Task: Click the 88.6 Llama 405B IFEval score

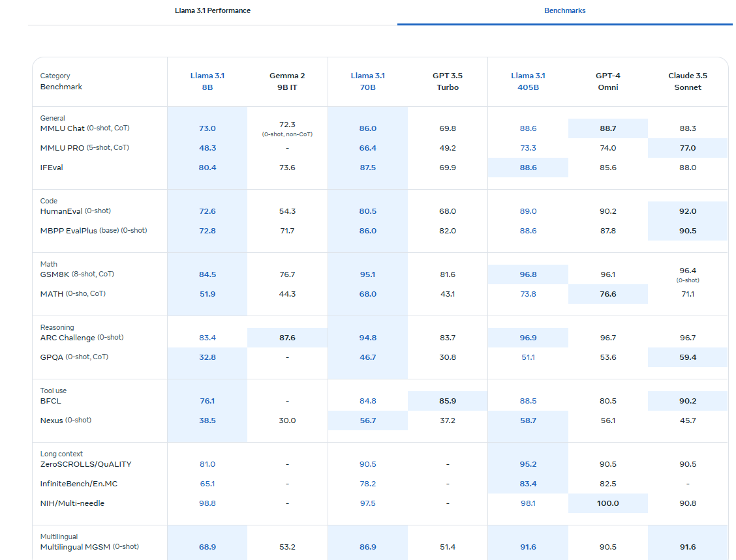Action: pos(528,168)
